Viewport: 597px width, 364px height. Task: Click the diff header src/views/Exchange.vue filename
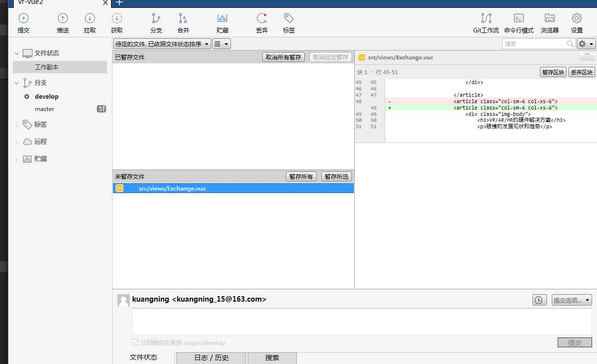tap(400, 57)
